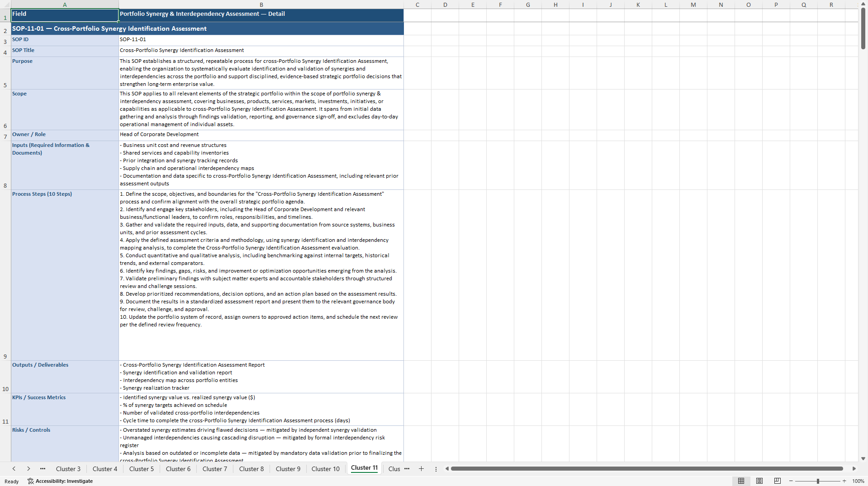The width and height of the screenshot is (868, 486).
Task: Open the Cluster 9 sheet tab
Action: click(288, 469)
